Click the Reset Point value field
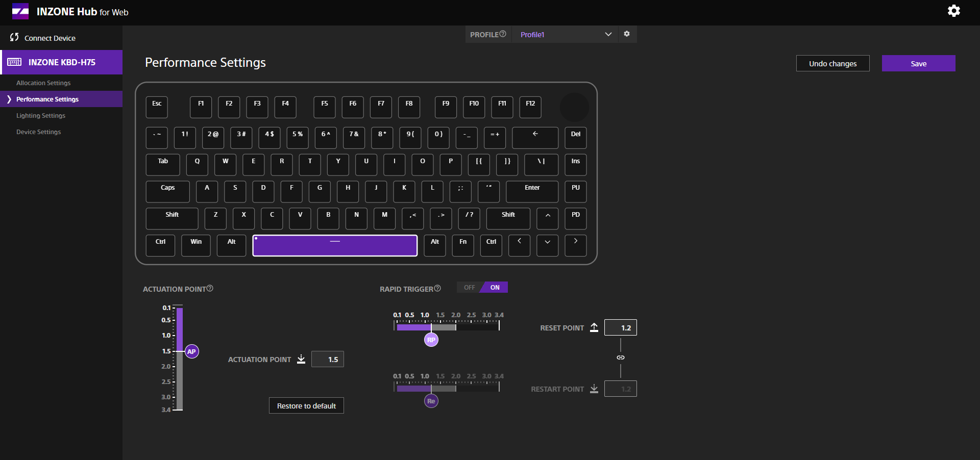 tap(621, 327)
